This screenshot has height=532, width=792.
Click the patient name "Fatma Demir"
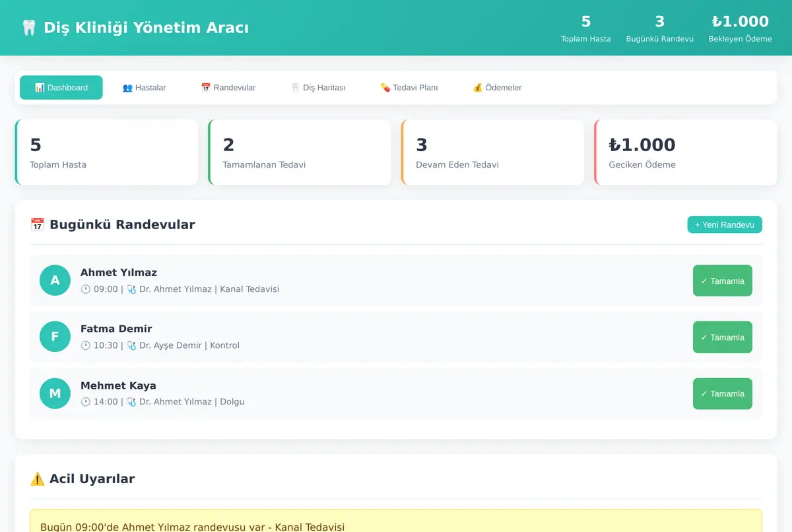point(116,329)
